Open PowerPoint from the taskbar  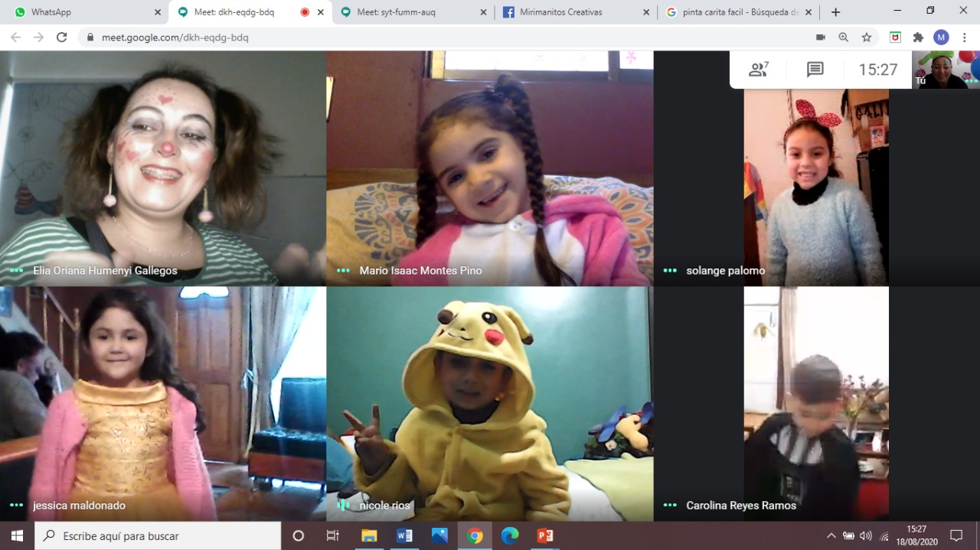click(x=545, y=535)
